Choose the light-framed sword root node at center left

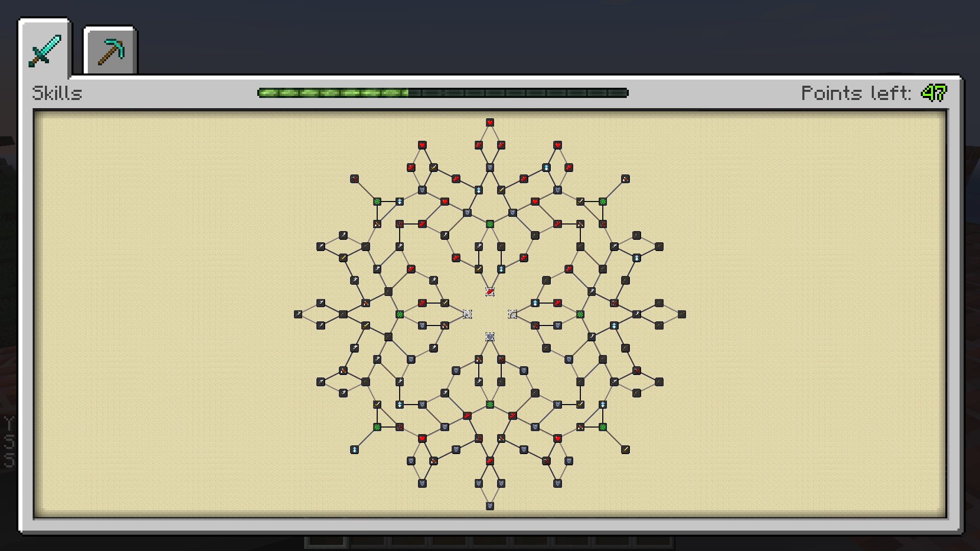point(467,314)
